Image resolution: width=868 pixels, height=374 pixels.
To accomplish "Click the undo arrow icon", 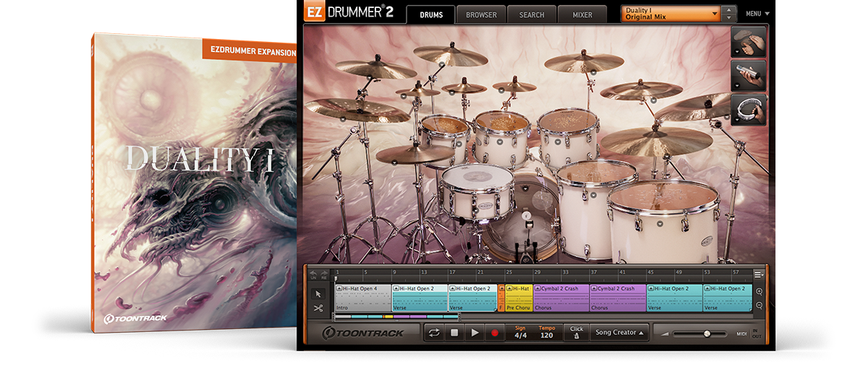I will pyautogui.click(x=314, y=273).
